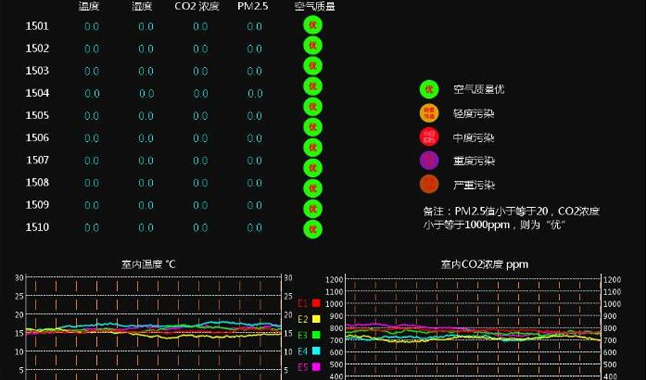The width and height of the screenshot is (646, 380).
Task: Click the green air quality icon for room 1510
Action: [313, 229]
